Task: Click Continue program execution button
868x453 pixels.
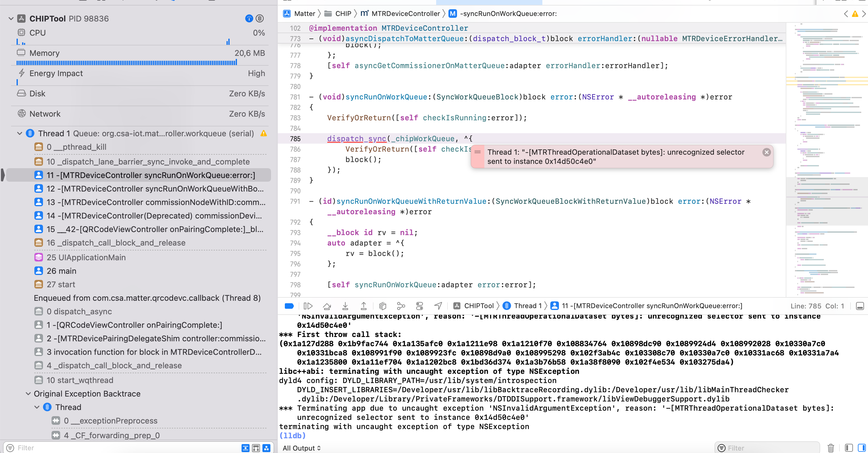Action: 308,306
